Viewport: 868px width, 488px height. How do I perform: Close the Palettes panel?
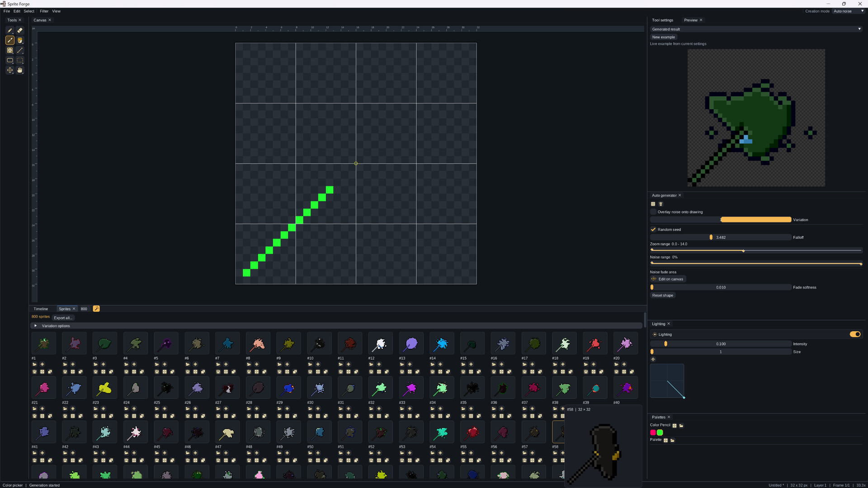pos(669,417)
